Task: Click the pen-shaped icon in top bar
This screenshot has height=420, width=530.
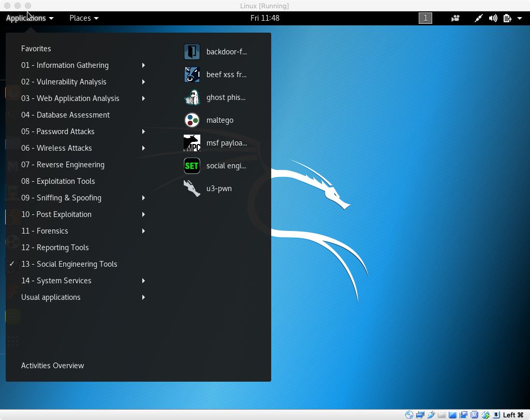Action: click(x=478, y=18)
